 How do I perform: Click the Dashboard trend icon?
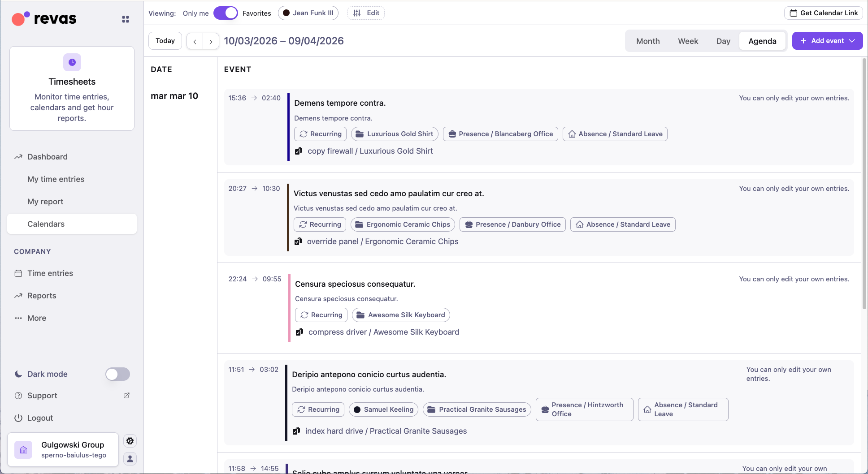tap(18, 156)
